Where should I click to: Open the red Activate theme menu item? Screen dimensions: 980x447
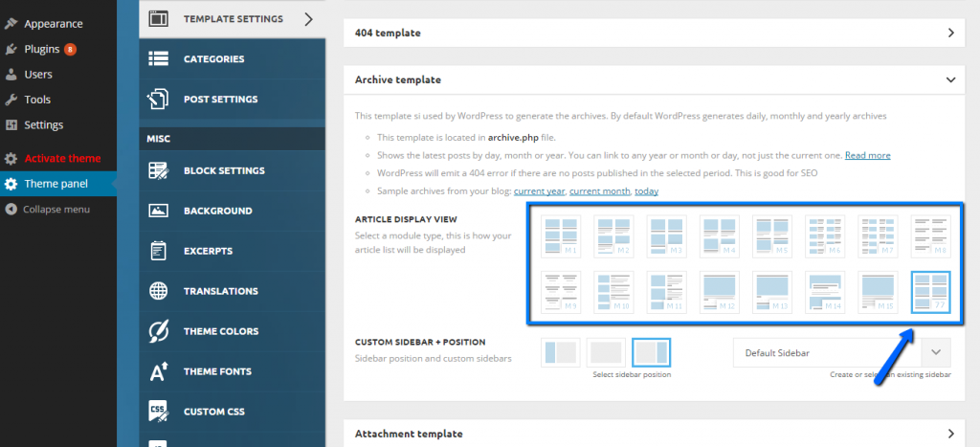pos(62,158)
